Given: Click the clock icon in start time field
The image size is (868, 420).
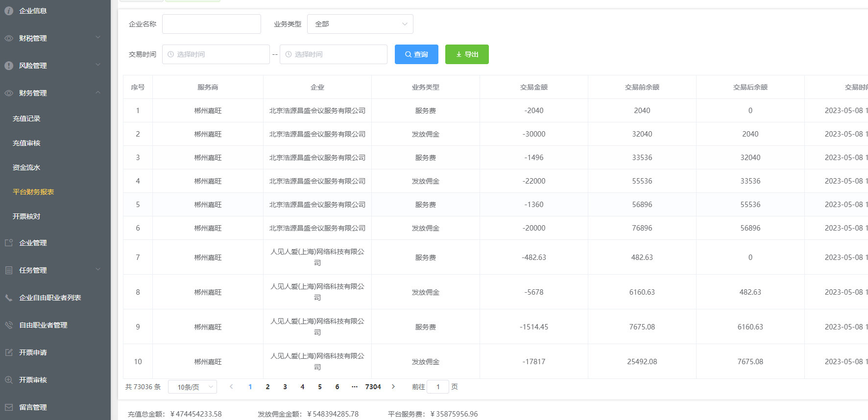Looking at the screenshot, I should click(x=171, y=54).
